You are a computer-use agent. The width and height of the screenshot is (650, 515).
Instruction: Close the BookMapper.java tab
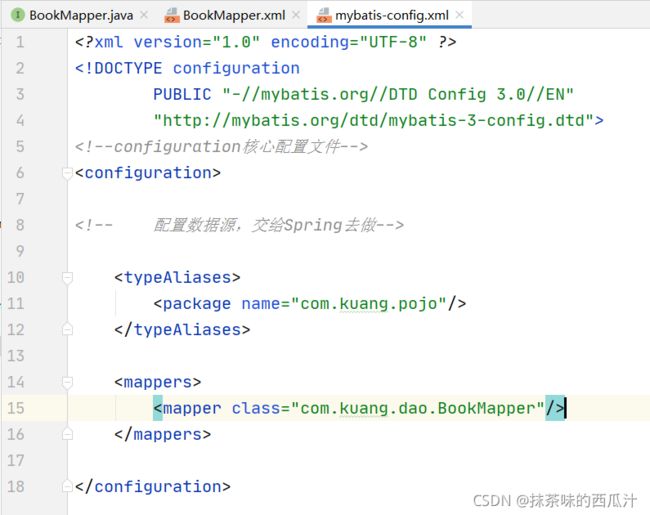coord(144,15)
